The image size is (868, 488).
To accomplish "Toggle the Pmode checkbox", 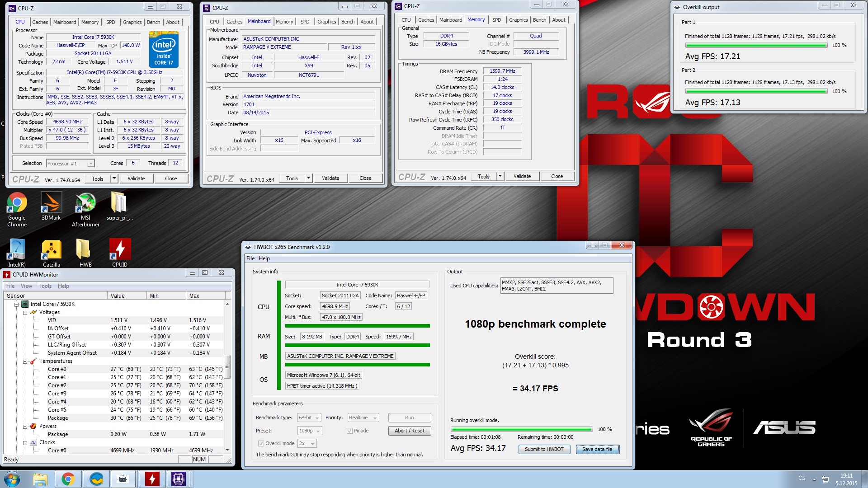I will pos(349,431).
